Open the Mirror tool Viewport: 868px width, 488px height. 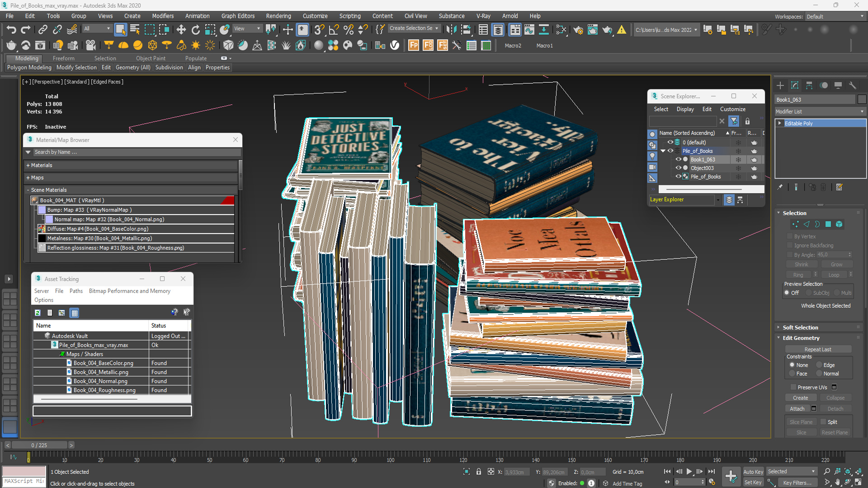pyautogui.click(x=451, y=30)
